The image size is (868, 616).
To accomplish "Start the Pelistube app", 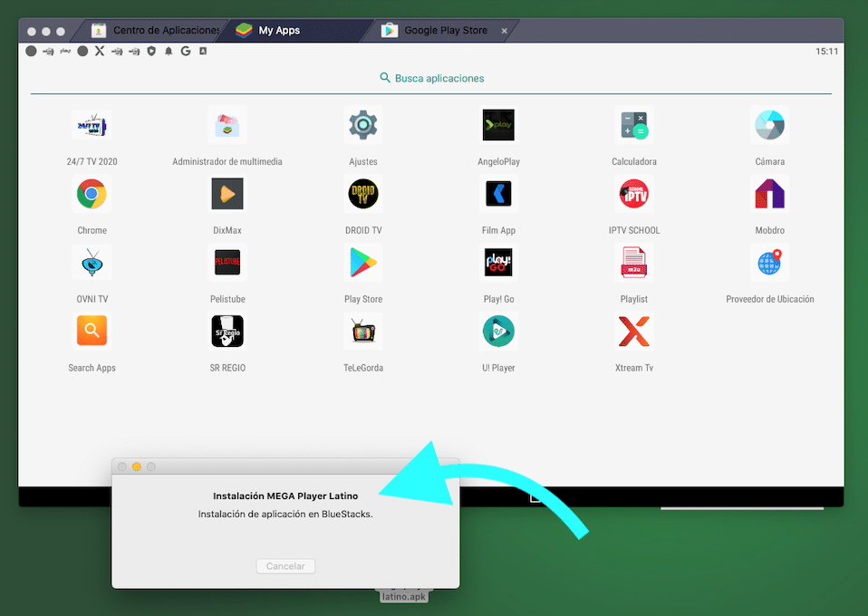I will tap(227, 263).
